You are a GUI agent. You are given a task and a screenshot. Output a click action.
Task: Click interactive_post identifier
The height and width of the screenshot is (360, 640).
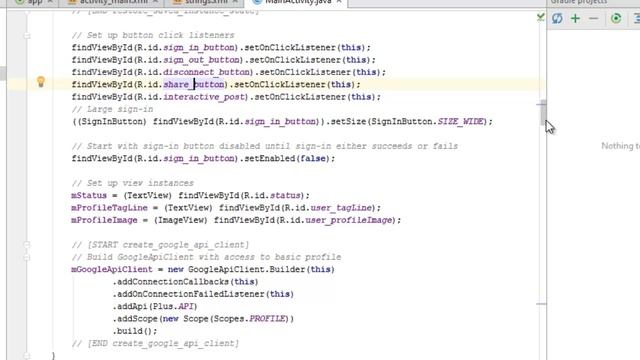[x=204, y=97]
